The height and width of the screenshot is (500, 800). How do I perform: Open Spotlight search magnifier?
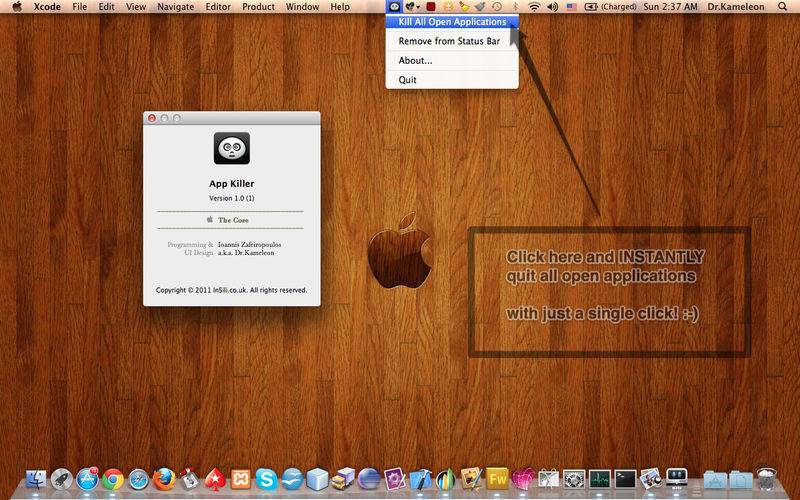[783, 7]
